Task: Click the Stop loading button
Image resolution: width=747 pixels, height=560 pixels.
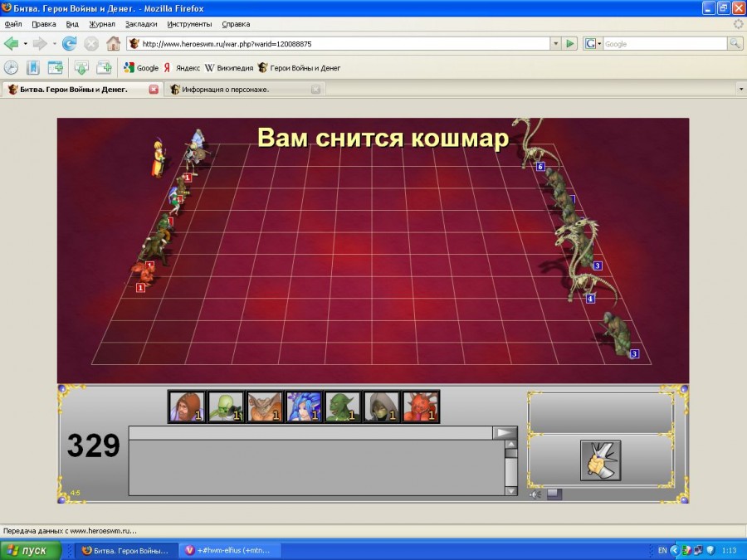Action: (91, 44)
